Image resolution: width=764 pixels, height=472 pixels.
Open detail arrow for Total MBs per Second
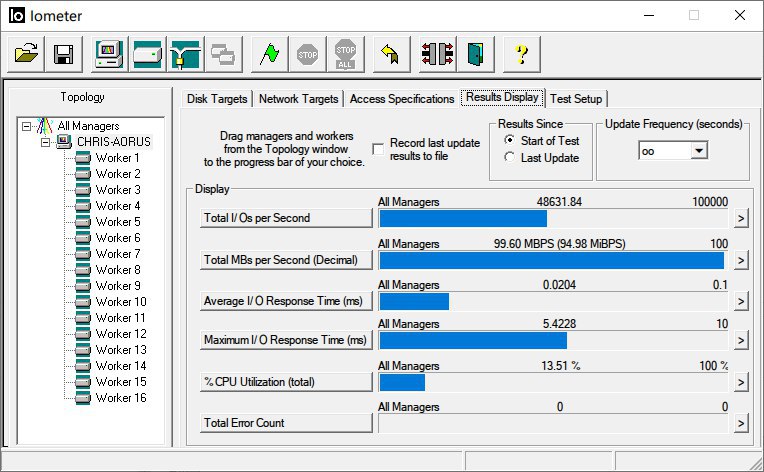coord(741,261)
